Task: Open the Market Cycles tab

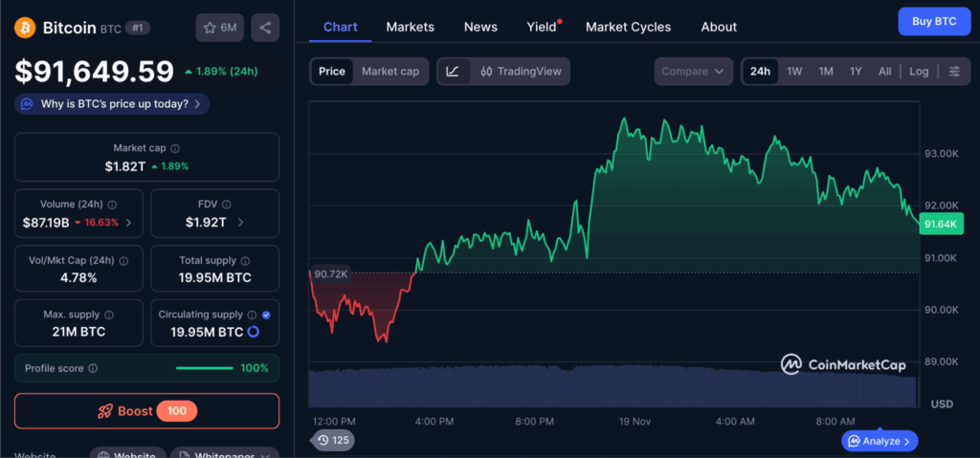Action: click(x=628, y=27)
